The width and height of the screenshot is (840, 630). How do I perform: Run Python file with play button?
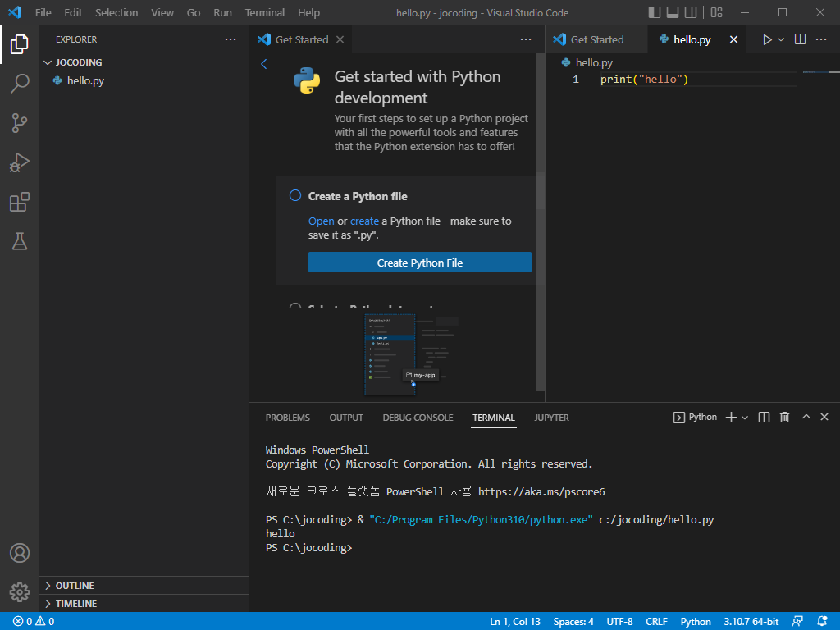click(x=767, y=39)
